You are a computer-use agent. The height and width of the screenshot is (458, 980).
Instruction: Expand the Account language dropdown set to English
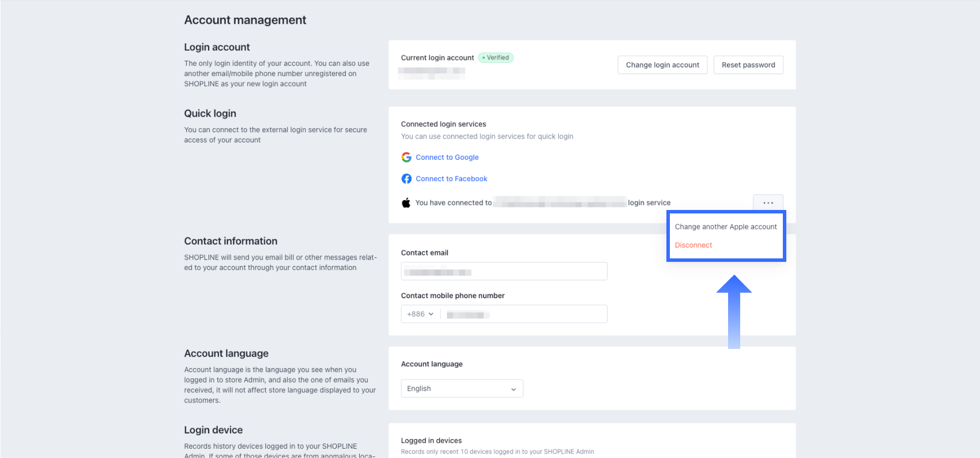[462, 389]
